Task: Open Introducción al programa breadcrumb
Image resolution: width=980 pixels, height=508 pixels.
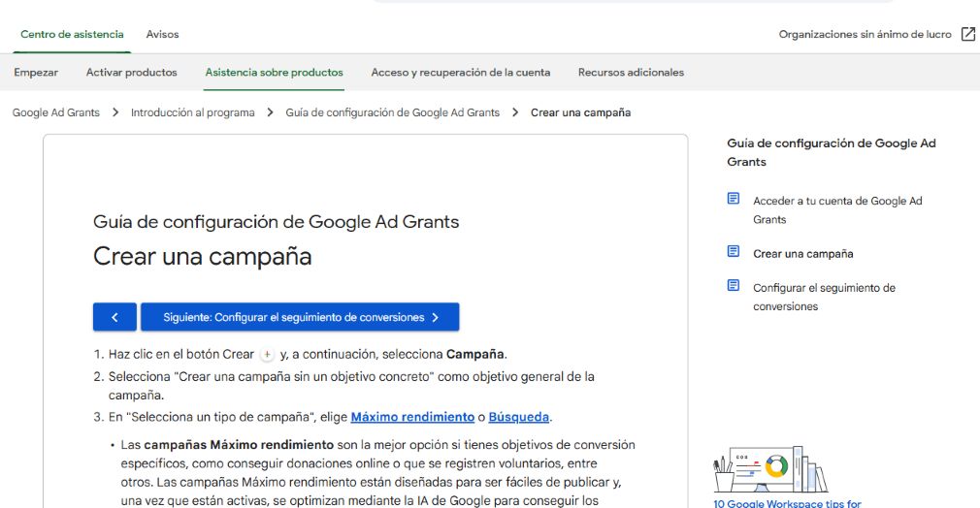Action: (192, 112)
